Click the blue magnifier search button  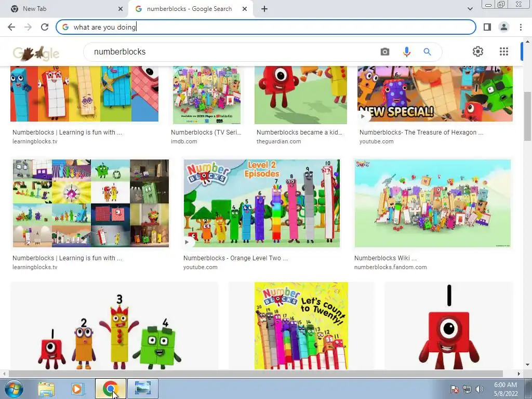427,52
